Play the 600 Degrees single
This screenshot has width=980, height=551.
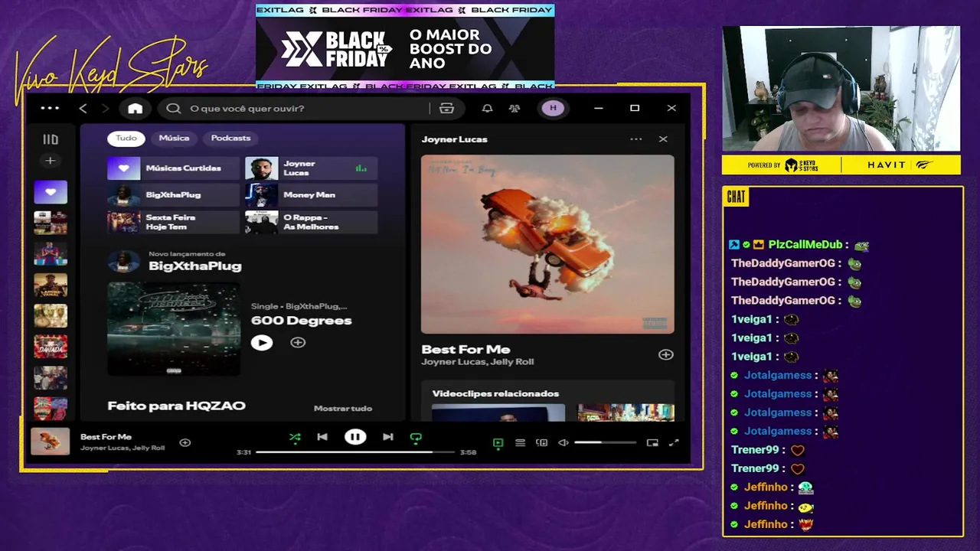262,343
